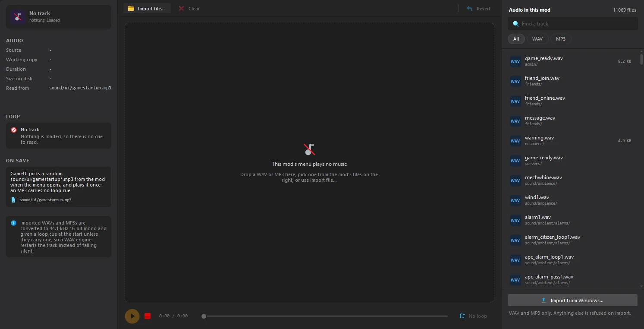
Task: Choose friend_online.wav in the track list
Action: 572,101
